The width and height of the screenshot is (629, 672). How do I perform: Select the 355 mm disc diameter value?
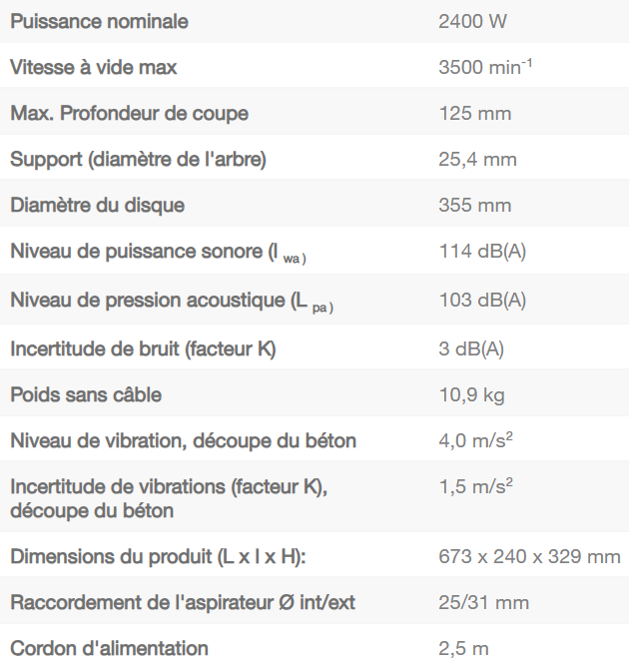[x=475, y=205]
